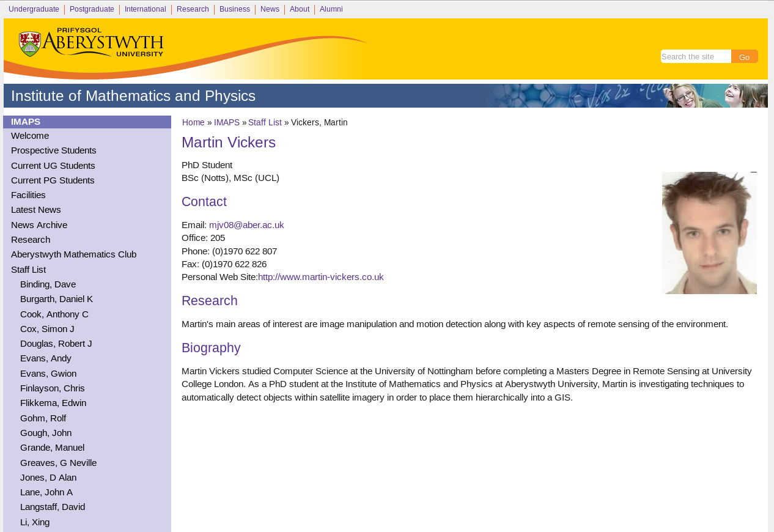Open Latest News in the sidebar

(x=36, y=210)
